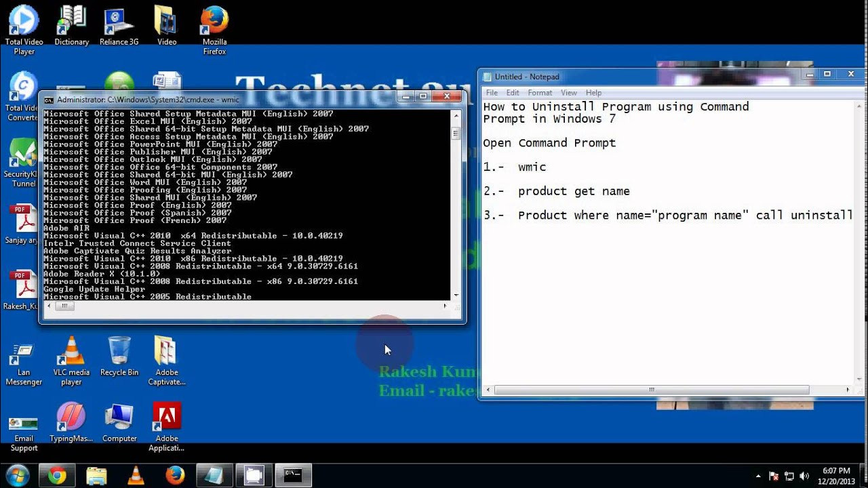Screen dimensions: 868x488
Task: Open Windows Explorer from the taskbar
Action: coord(96,476)
